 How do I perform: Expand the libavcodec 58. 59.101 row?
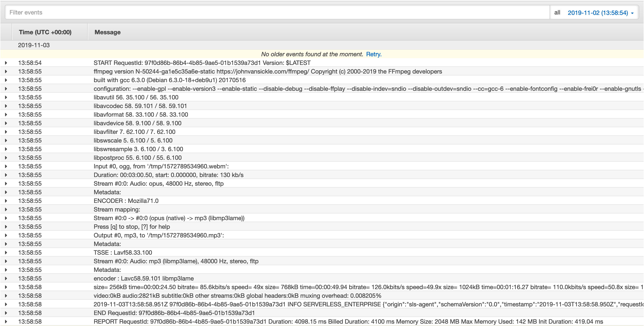click(x=6, y=106)
